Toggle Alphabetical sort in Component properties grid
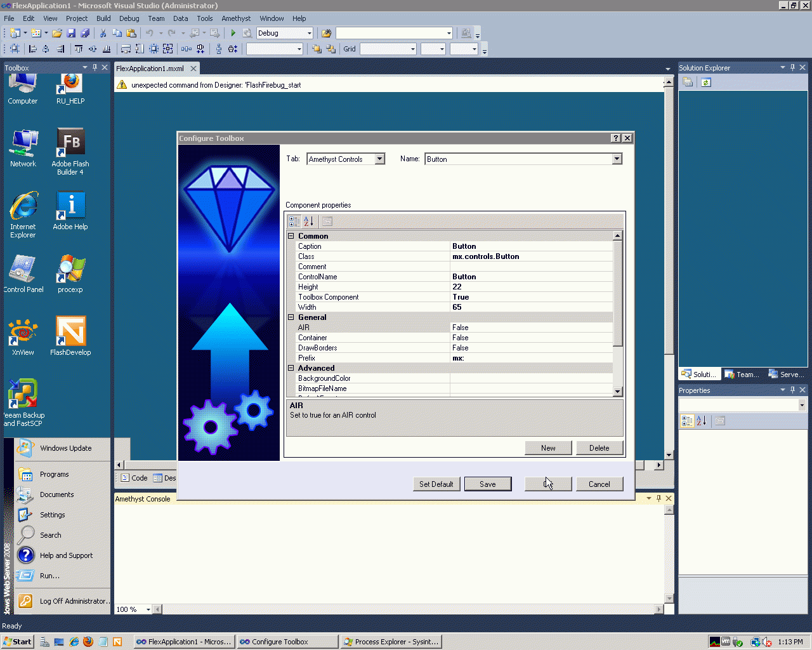The height and width of the screenshot is (650, 812). pyautogui.click(x=308, y=222)
